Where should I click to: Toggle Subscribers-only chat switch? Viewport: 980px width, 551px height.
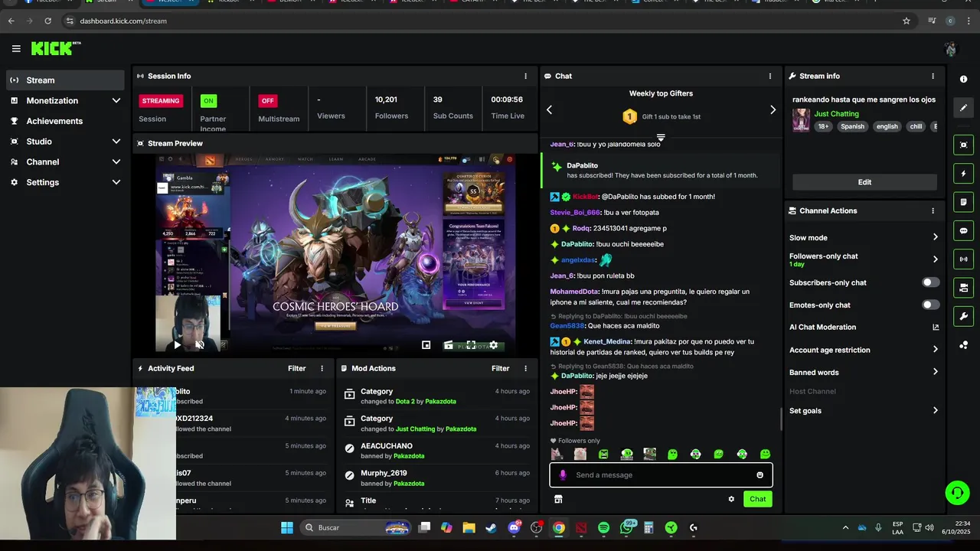[x=930, y=282]
